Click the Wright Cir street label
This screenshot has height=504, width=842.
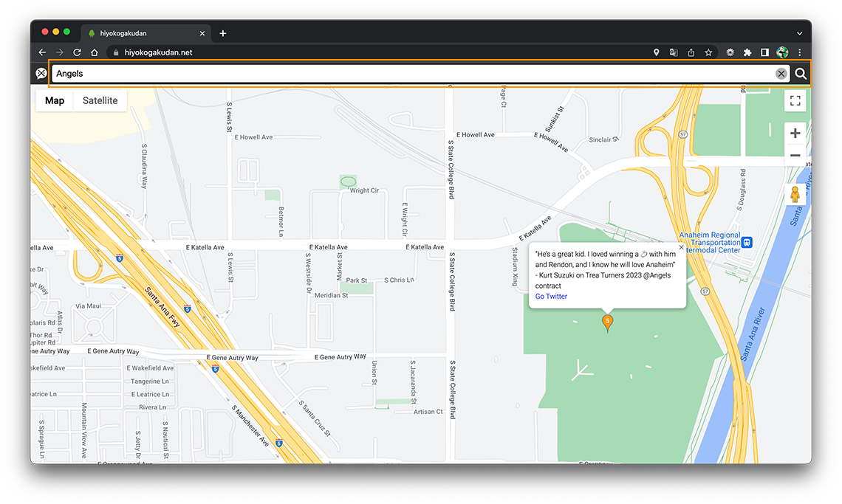point(364,190)
